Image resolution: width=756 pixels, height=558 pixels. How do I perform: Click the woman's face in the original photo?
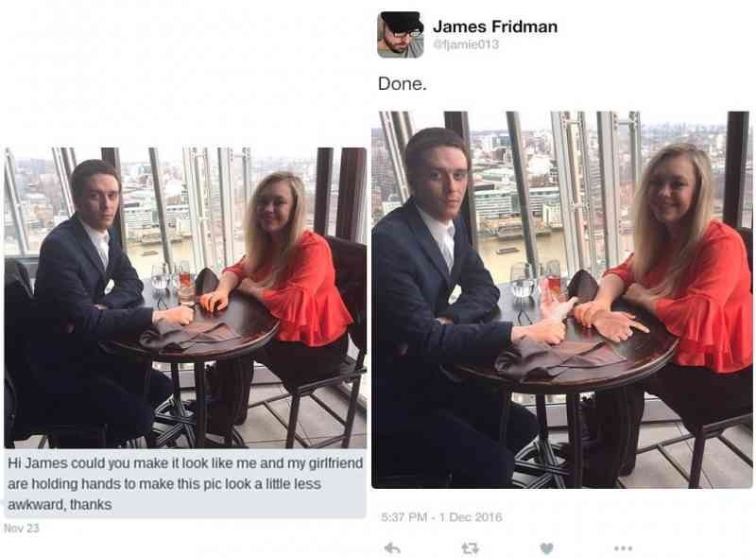[x=276, y=209]
